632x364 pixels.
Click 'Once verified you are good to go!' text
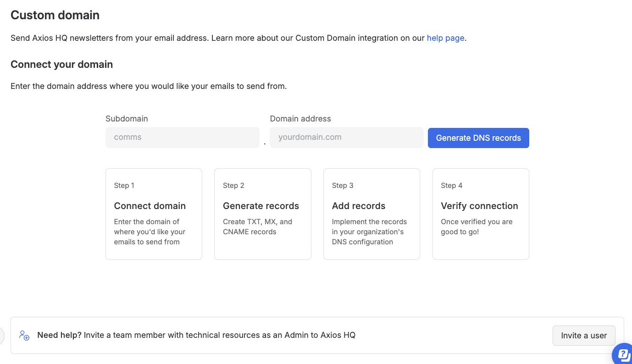coord(477,227)
